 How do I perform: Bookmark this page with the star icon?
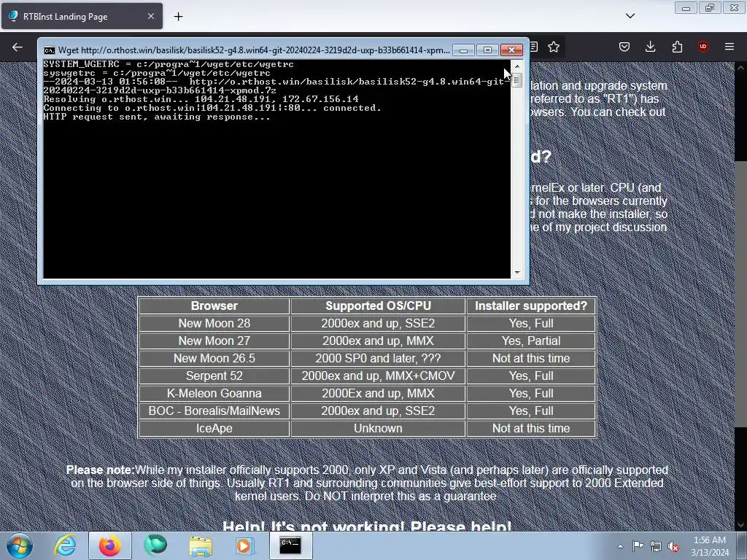click(x=553, y=47)
